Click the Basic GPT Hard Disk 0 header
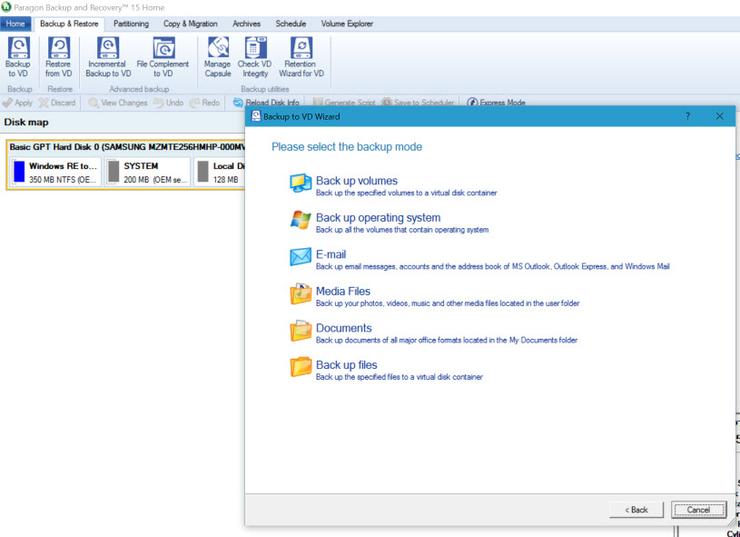The height and width of the screenshot is (537, 740). tap(127, 147)
